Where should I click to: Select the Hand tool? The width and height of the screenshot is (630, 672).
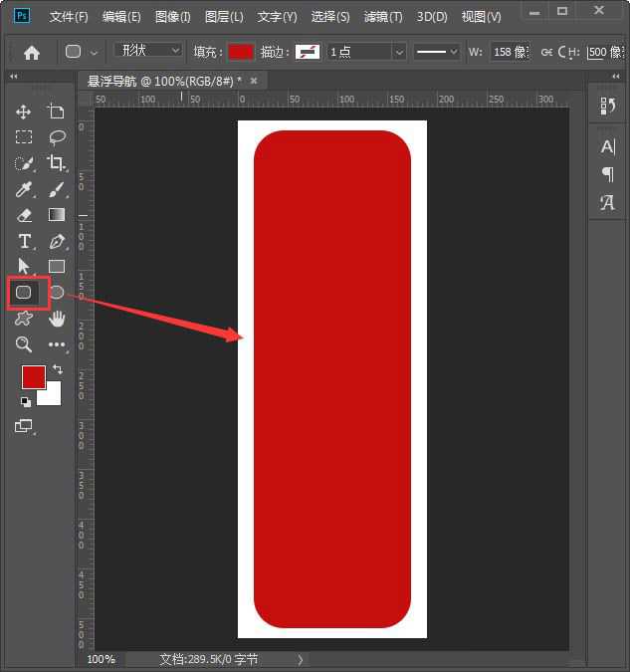pos(57,319)
